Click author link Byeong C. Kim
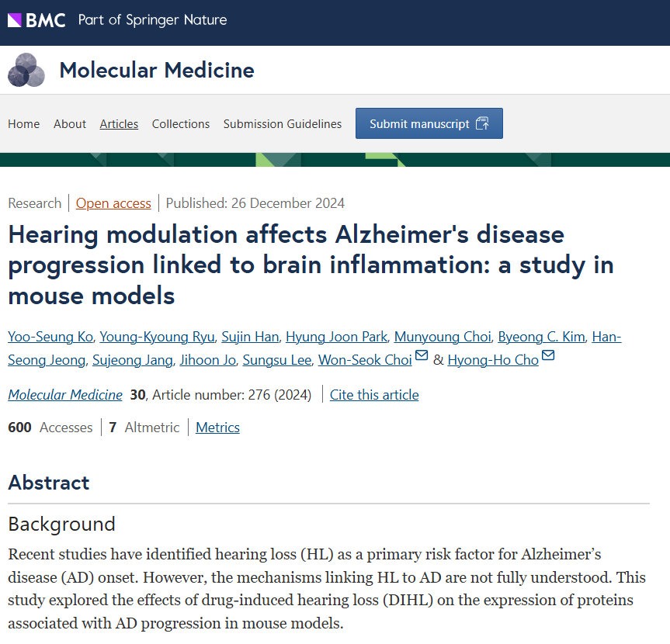 pos(540,337)
